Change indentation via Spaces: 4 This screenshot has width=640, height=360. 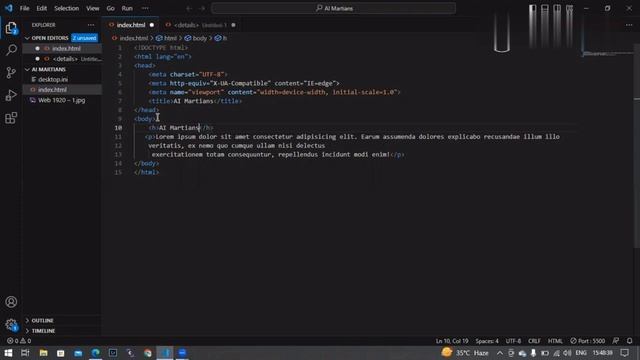pos(487,341)
